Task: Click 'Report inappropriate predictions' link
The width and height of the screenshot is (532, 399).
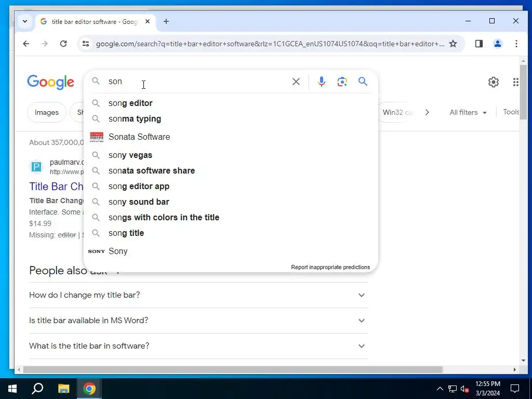Action: 330,267
